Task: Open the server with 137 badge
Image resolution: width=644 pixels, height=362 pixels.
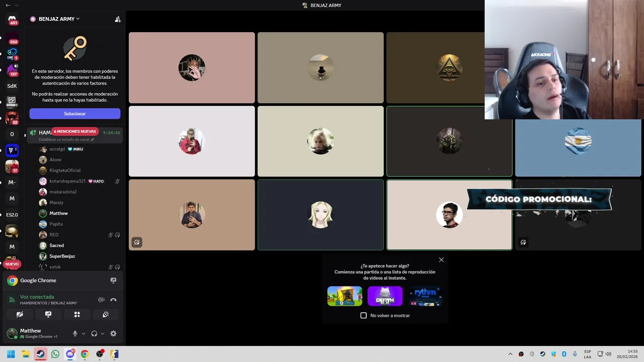Action: click(12, 70)
